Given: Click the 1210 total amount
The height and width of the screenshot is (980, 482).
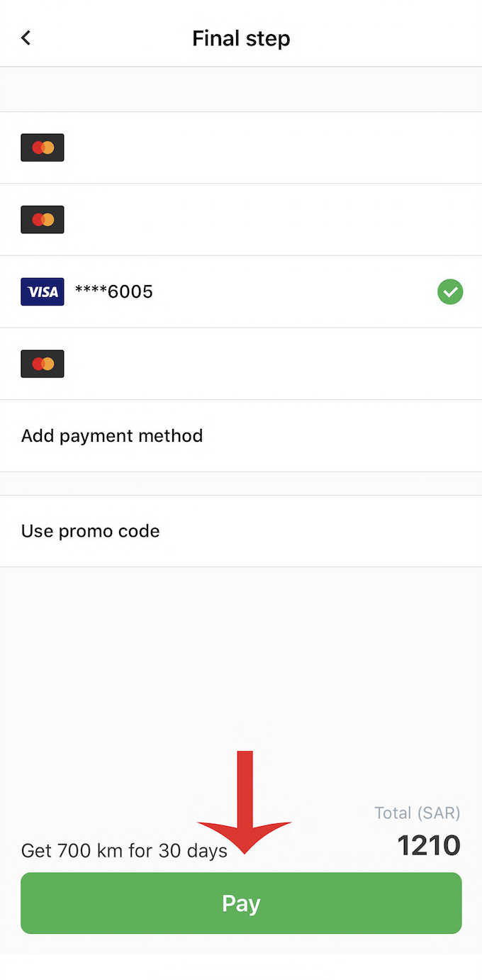Looking at the screenshot, I should pyautogui.click(x=429, y=846).
